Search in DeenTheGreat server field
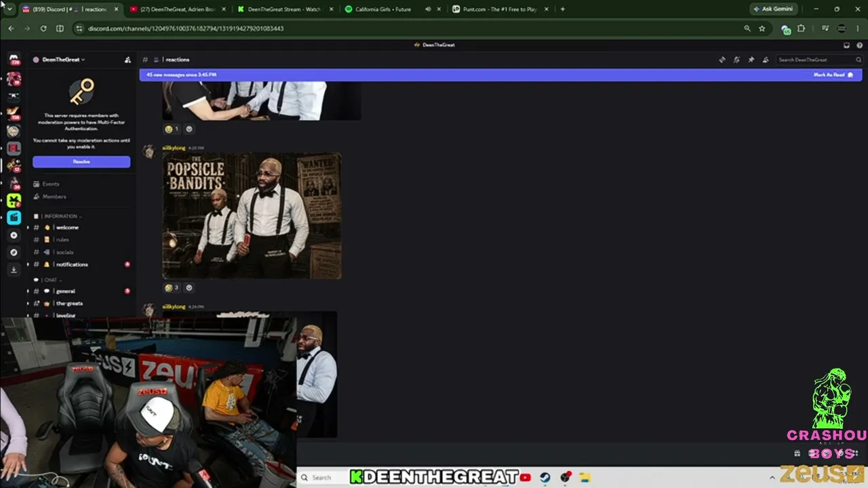Viewport: 868px width, 488px height. point(819,60)
